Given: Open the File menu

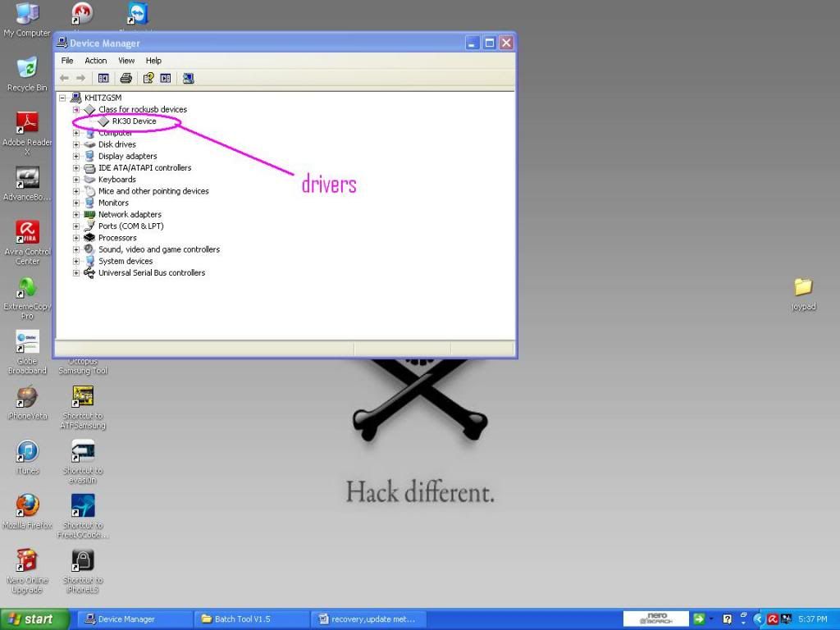Looking at the screenshot, I should pyautogui.click(x=67, y=61).
